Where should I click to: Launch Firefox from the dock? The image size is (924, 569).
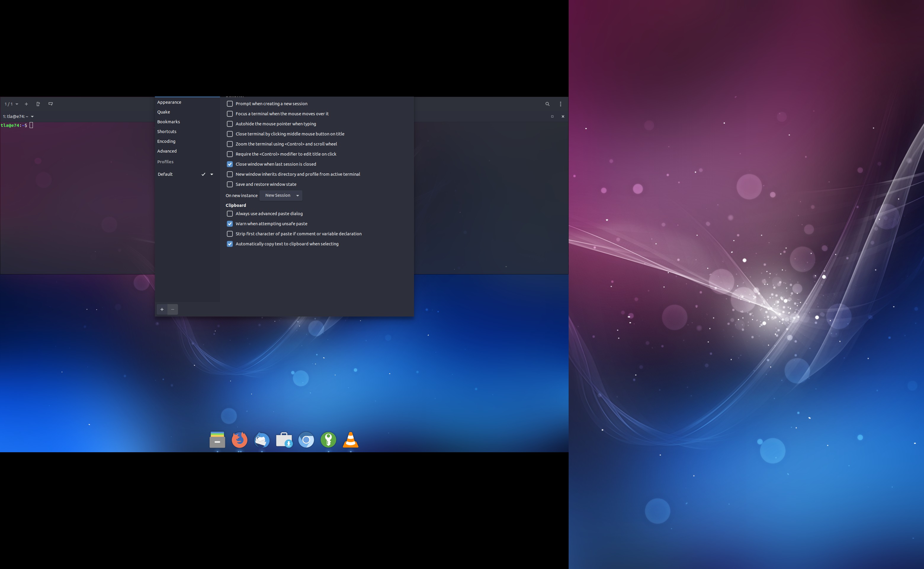(x=240, y=439)
